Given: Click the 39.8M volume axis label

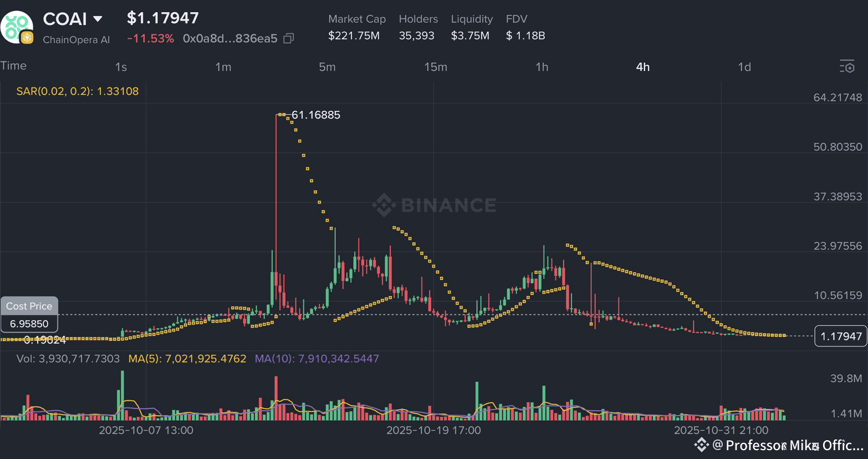Looking at the screenshot, I should (x=846, y=379).
